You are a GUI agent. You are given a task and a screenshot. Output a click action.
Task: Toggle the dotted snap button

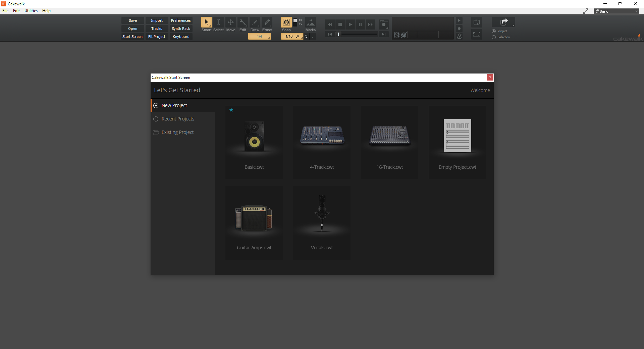pyautogui.click(x=313, y=36)
